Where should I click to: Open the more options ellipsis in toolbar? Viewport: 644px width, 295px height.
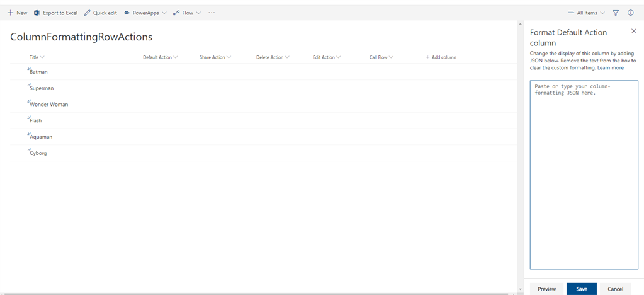[x=212, y=13]
